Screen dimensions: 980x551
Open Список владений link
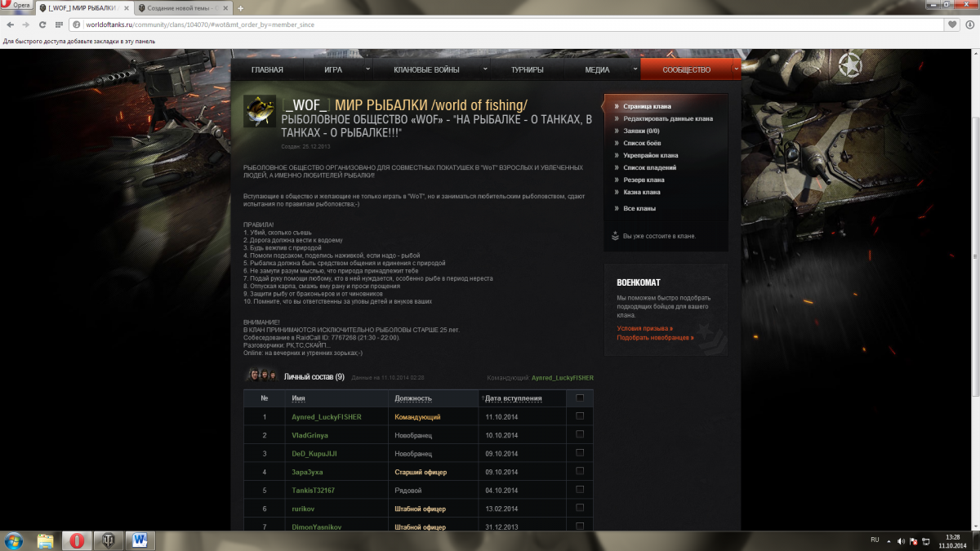coord(649,167)
